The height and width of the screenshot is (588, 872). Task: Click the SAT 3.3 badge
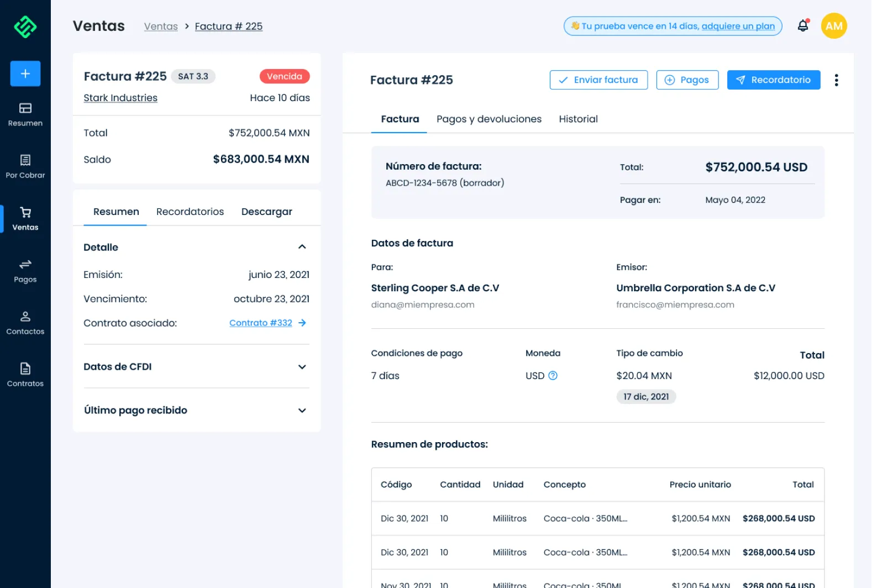(x=193, y=76)
